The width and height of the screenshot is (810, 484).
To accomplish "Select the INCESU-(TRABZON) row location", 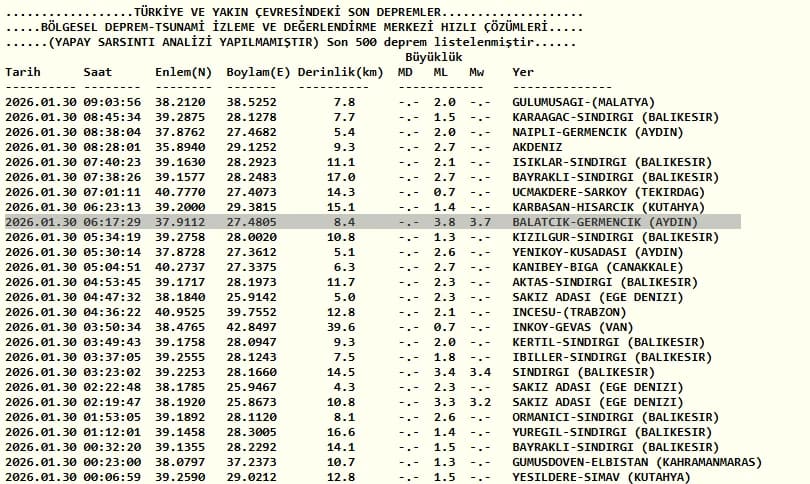I will click(569, 313).
